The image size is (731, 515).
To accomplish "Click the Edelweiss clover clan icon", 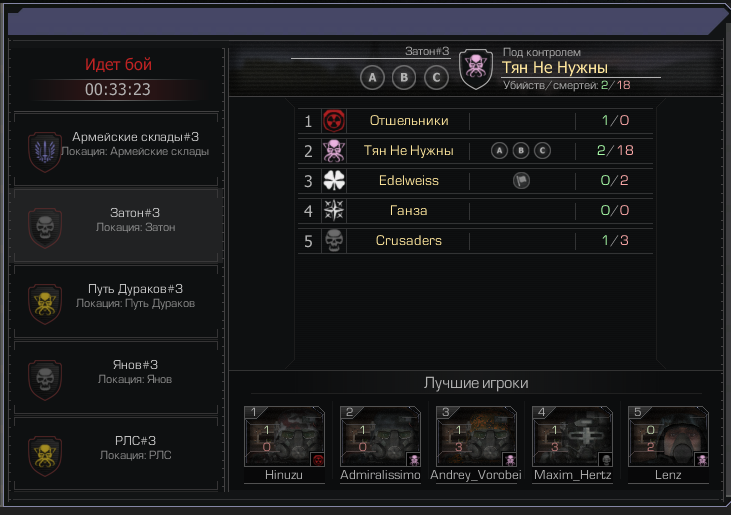I will [334, 180].
